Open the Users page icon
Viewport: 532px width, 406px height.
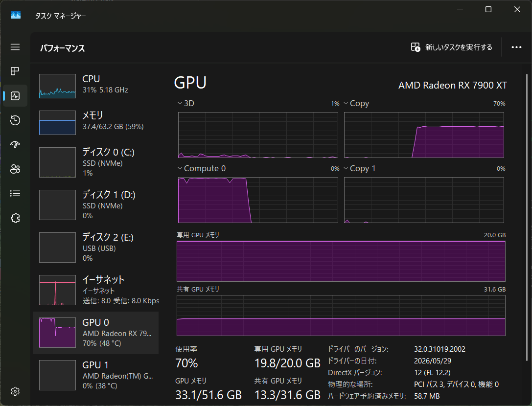[15, 169]
